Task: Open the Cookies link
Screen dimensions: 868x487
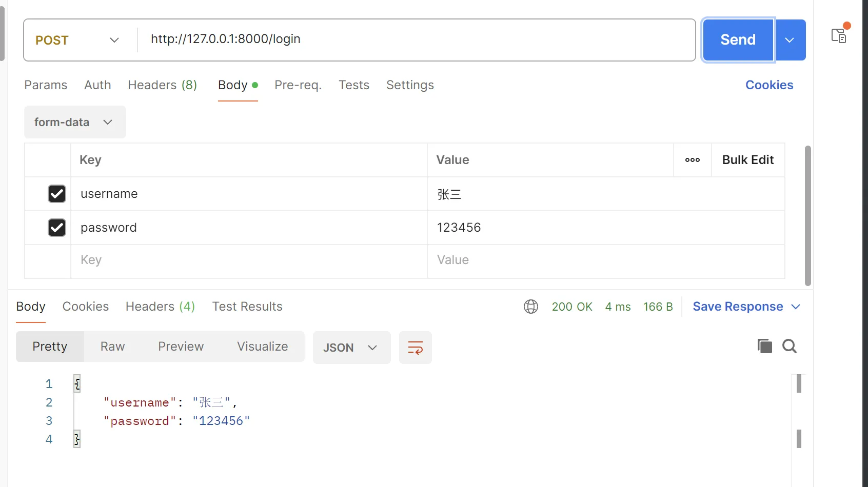Action: [x=769, y=85]
